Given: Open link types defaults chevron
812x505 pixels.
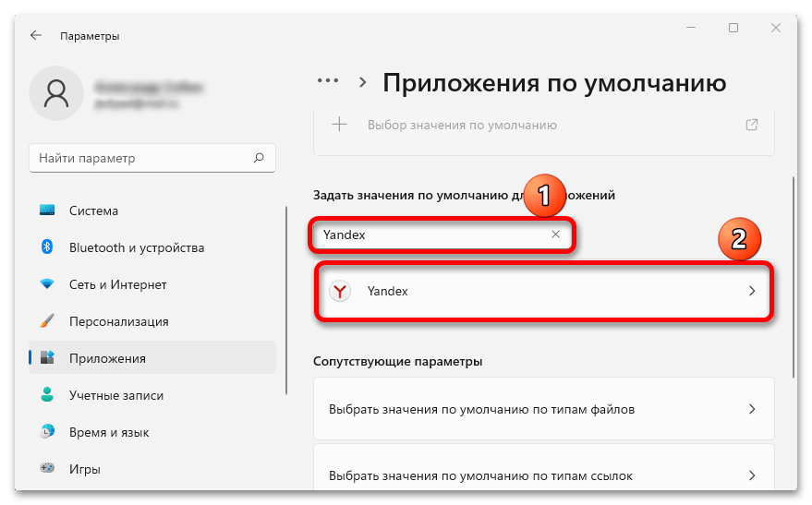Looking at the screenshot, I should tap(752, 475).
